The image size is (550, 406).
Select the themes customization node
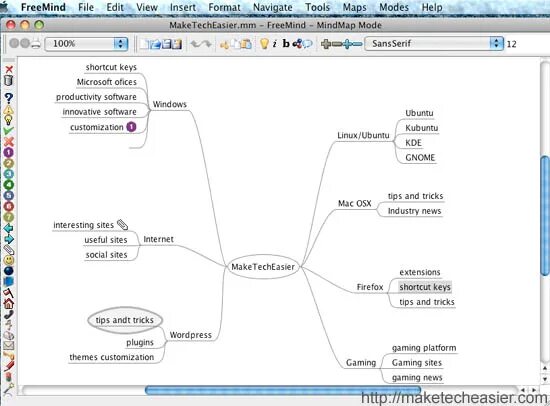(112, 357)
